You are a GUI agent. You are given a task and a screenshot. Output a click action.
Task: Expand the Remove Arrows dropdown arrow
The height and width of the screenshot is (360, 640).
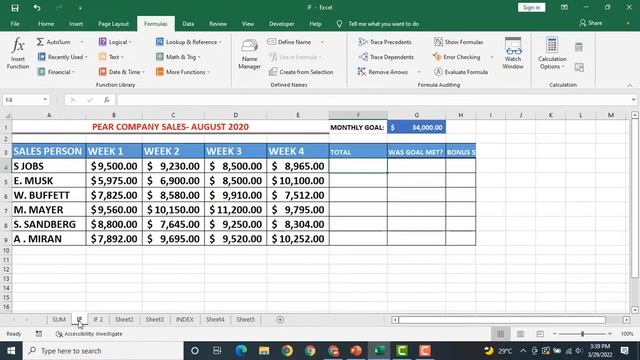point(419,72)
